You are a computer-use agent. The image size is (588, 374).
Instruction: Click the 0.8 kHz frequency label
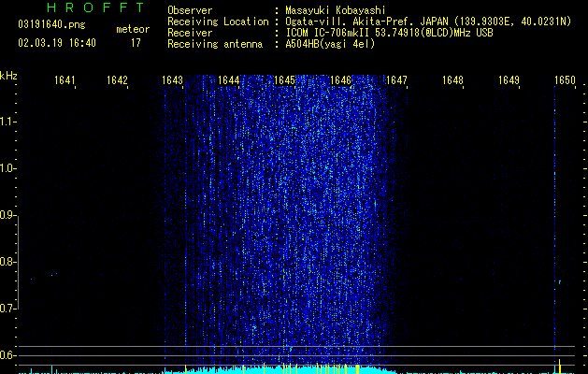click(x=7, y=262)
